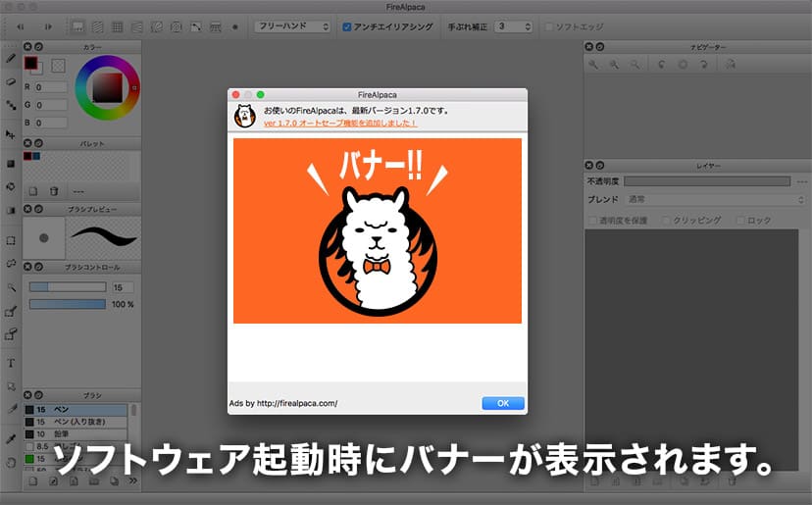Click the R value input field

pos(51,87)
